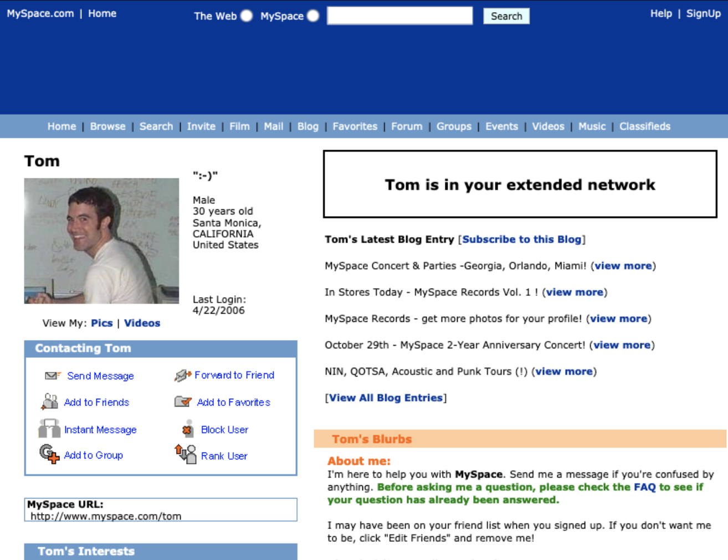Click the Add to Group icon

pyautogui.click(x=49, y=454)
